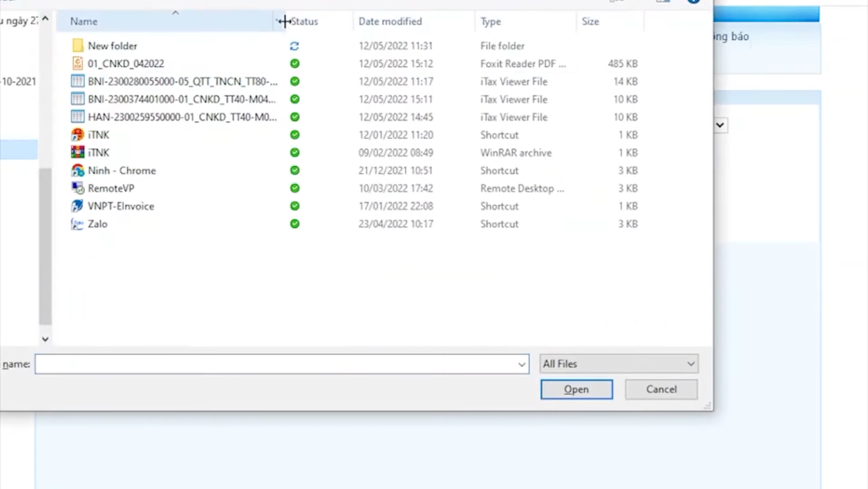The height and width of the screenshot is (489, 868).
Task: Sort by the Size column header
Action: [590, 21]
